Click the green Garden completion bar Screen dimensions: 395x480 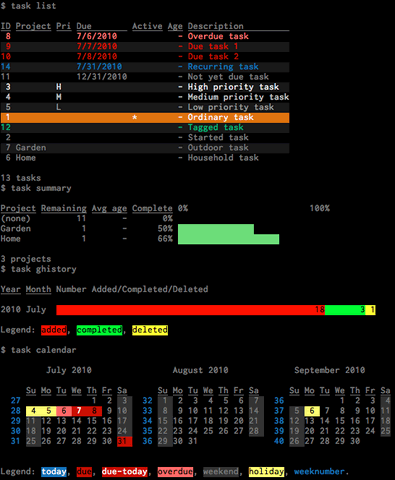tap(216, 229)
